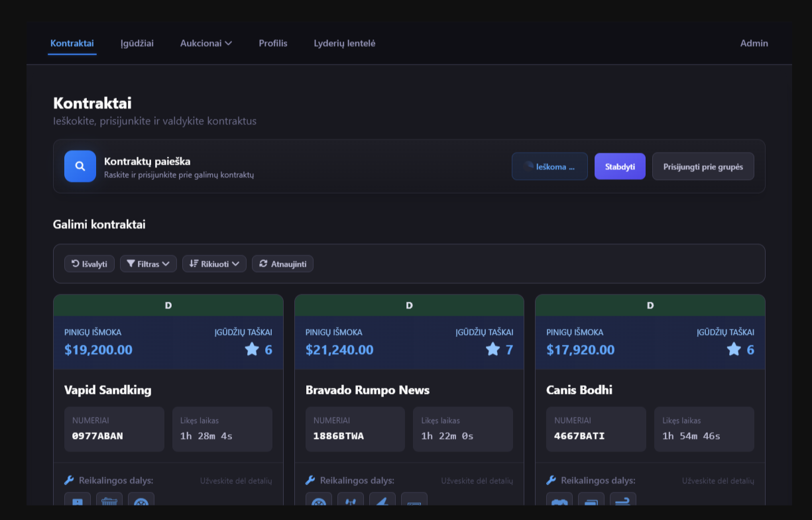Click the star icon on Vapid Sandking card
Image resolution: width=812 pixels, height=520 pixels.
tap(252, 349)
